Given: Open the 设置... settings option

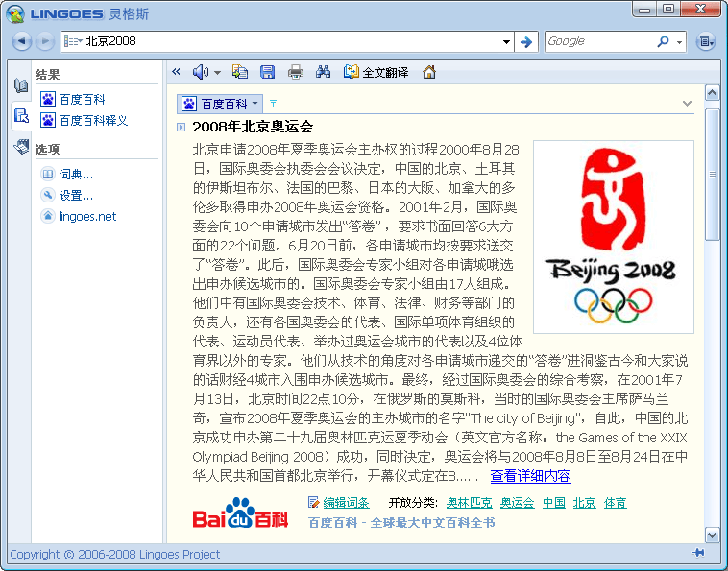Looking at the screenshot, I should 67,195.
